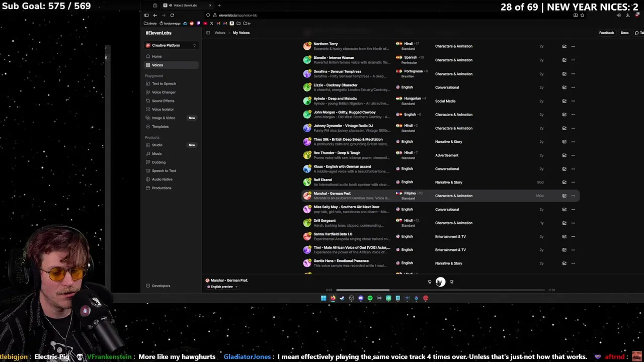The width and height of the screenshot is (644, 362).
Task: Click the Windows Start button in the taskbar
Action: pos(324,298)
